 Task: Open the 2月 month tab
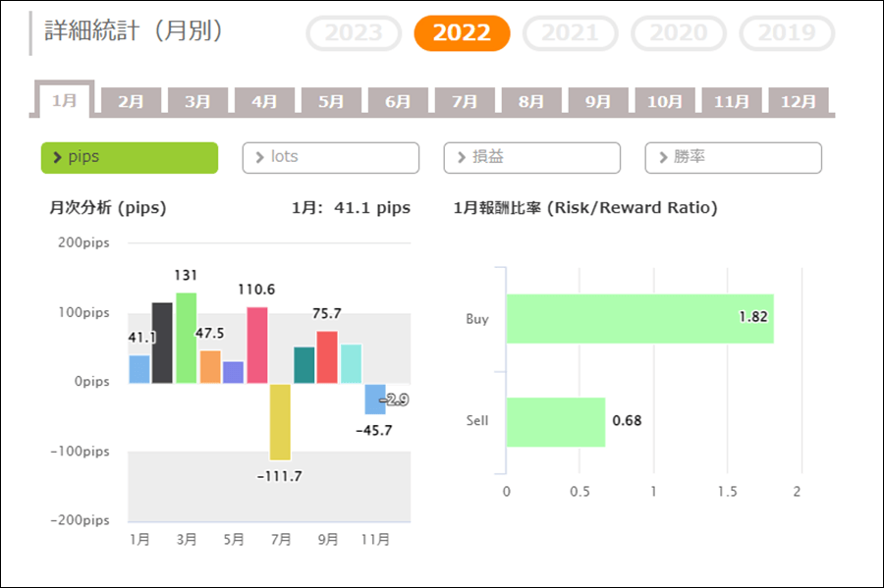(x=131, y=101)
